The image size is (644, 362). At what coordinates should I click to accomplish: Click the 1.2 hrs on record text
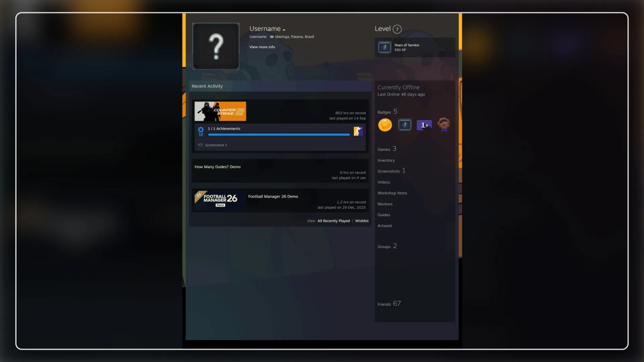click(x=351, y=202)
